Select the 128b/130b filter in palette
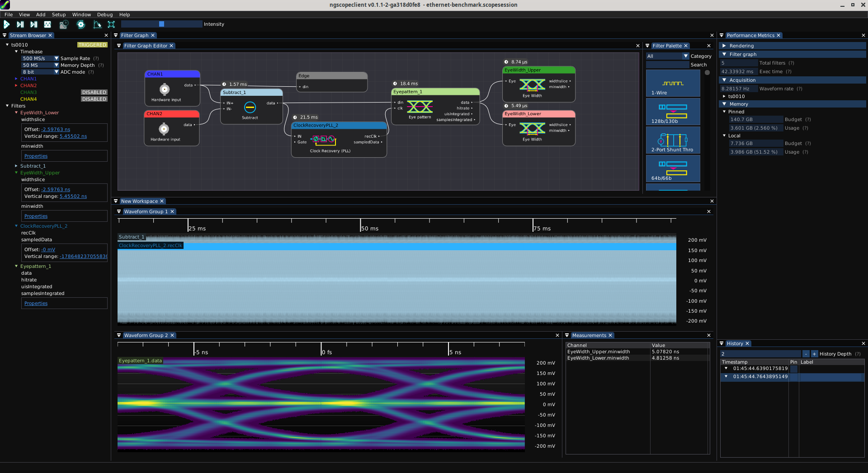The width and height of the screenshot is (868, 473). 673,112
